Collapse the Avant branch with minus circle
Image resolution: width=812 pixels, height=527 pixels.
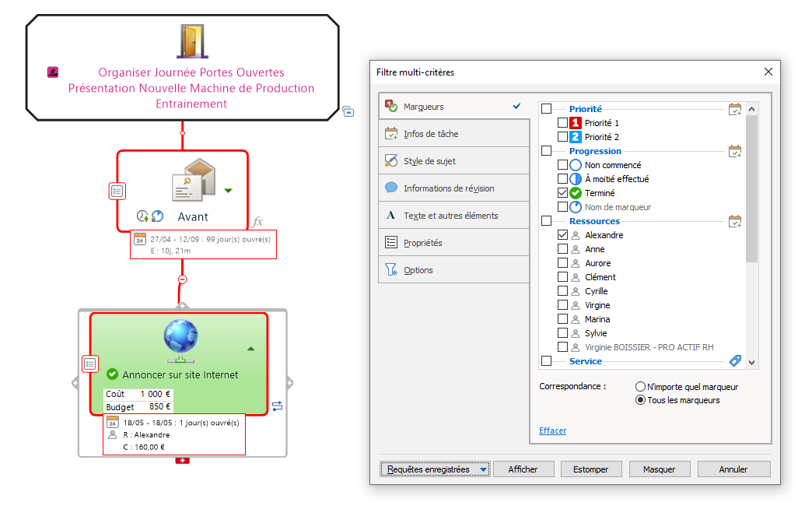coord(183,279)
